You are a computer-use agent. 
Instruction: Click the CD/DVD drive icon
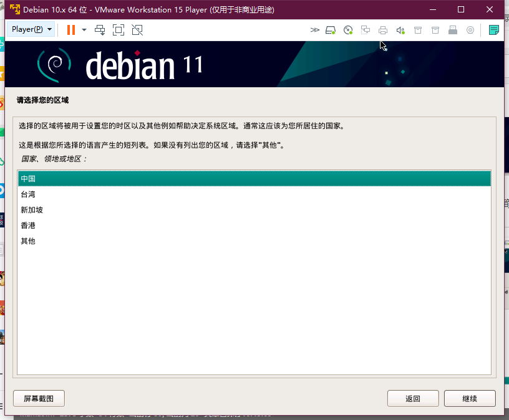[x=348, y=30]
